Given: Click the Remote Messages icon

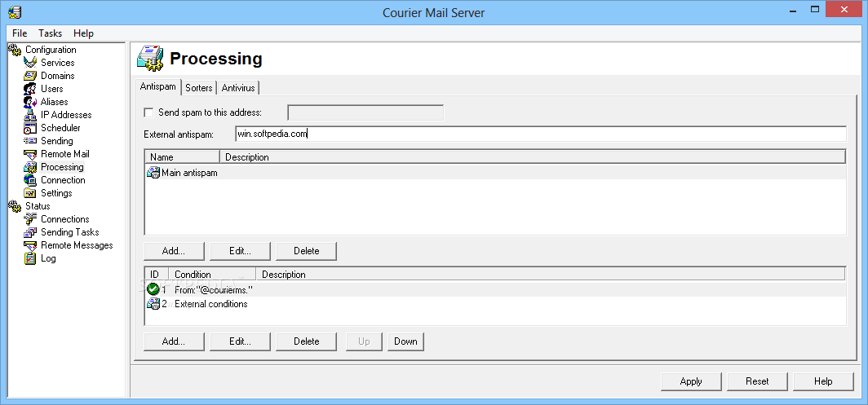Looking at the screenshot, I should [x=30, y=245].
